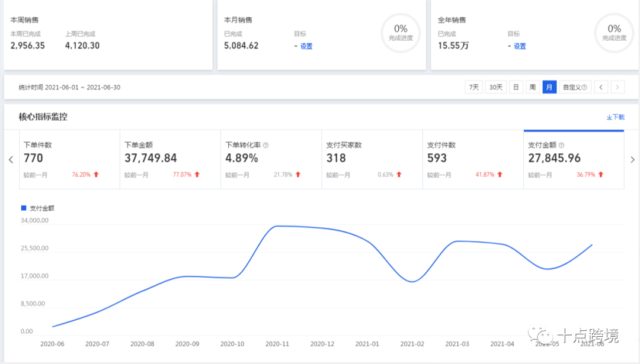Switch the chart to 日 daily view
The width and height of the screenshot is (640, 364).
516,86
